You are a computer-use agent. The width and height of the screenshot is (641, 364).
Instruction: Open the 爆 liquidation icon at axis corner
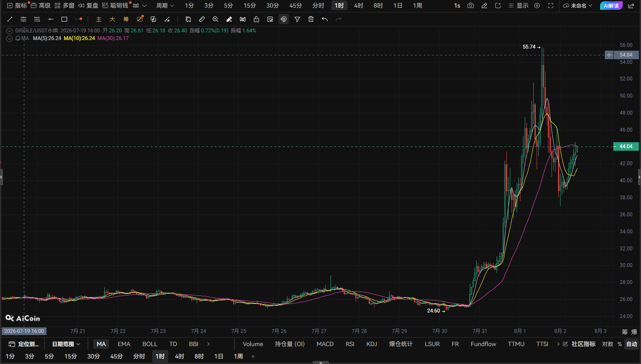(634, 332)
